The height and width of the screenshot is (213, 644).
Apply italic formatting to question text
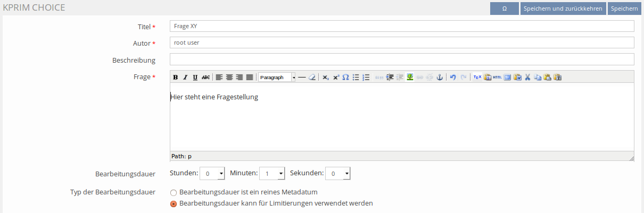[x=185, y=77]
